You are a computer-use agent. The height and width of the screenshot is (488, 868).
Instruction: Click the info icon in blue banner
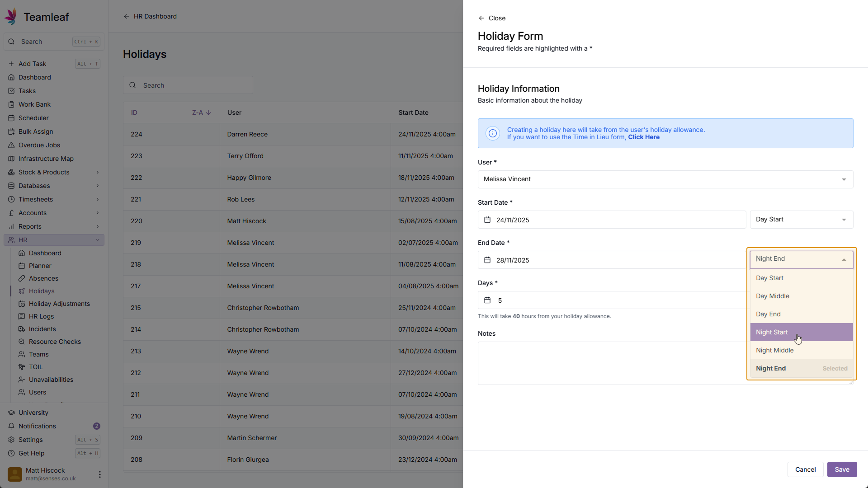493,133
